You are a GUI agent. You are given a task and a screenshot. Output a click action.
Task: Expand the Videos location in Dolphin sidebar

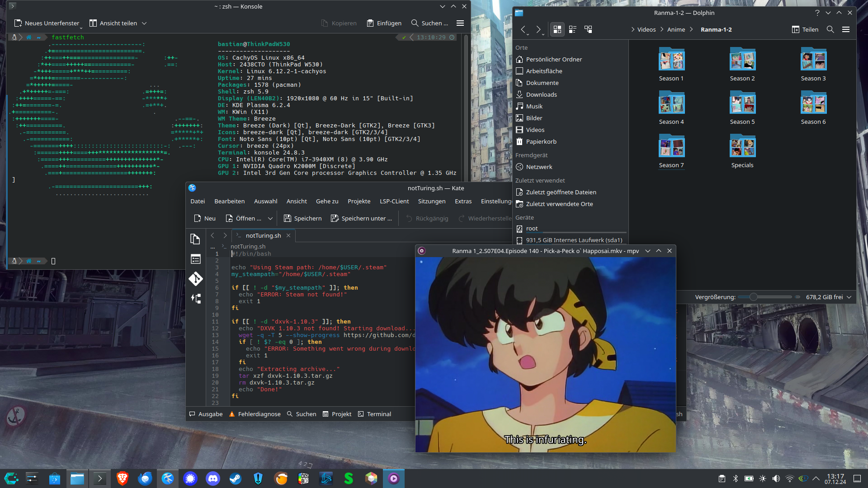pyautogui.click(x=535, y=129)
